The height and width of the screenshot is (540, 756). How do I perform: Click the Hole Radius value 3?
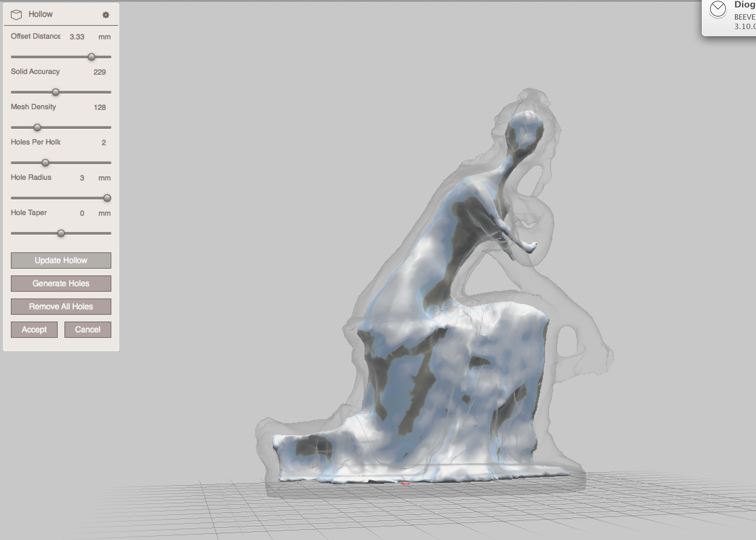(82, 178)
